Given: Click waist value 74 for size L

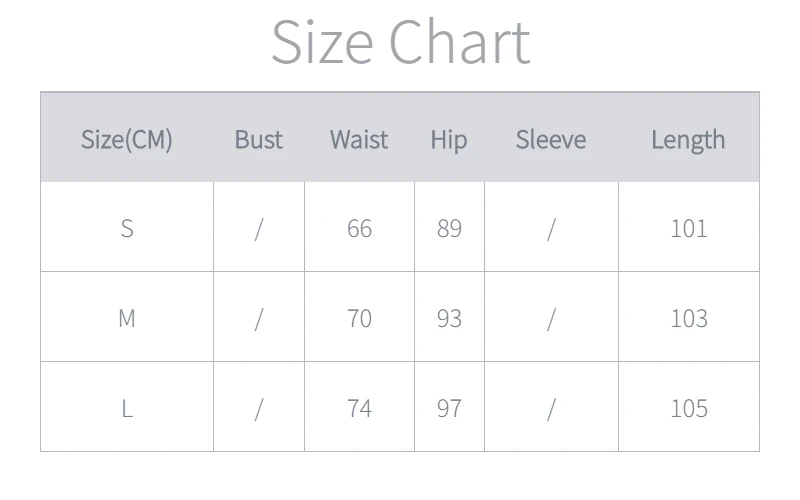Looking at the screenshot, I should click(359, 408).
